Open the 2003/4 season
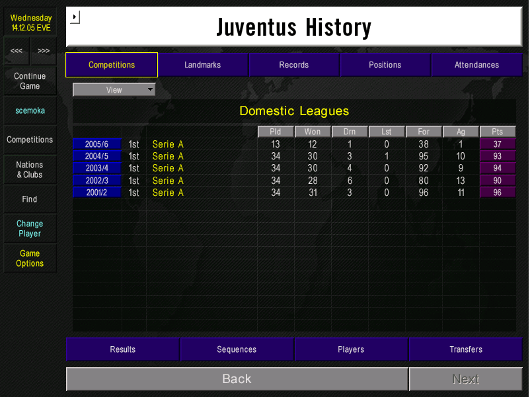532x397 pixels. (x=96, y=168)
